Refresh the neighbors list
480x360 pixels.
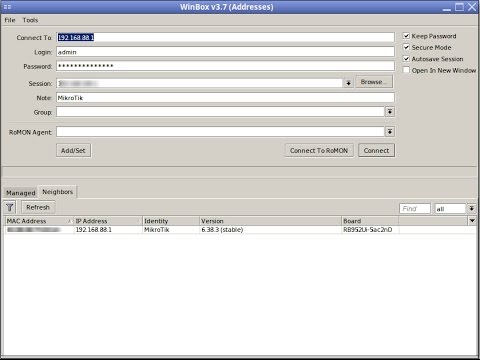[x=38, y=207]
